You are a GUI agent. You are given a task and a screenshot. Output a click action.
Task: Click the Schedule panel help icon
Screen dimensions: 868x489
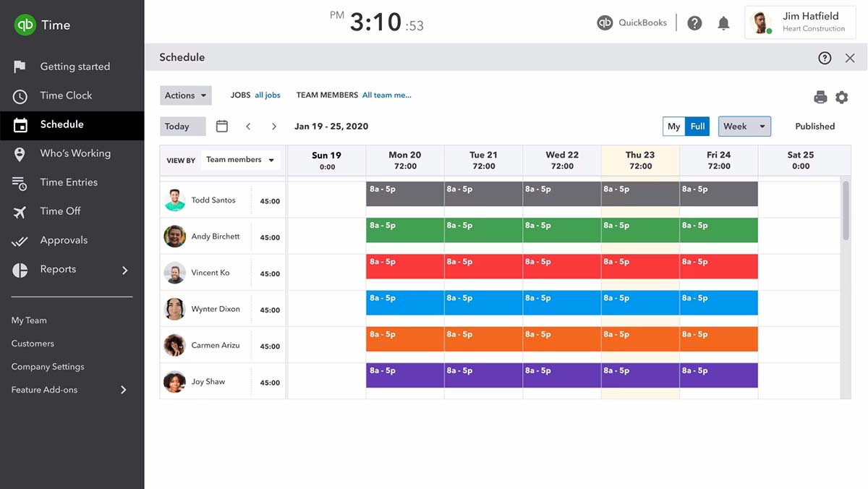click(825, 58)
